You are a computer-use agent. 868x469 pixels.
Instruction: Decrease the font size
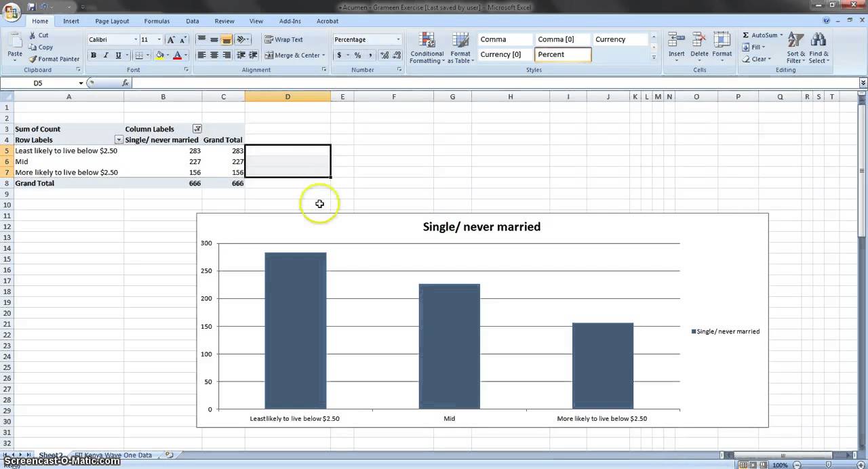[x=182, y=40]
